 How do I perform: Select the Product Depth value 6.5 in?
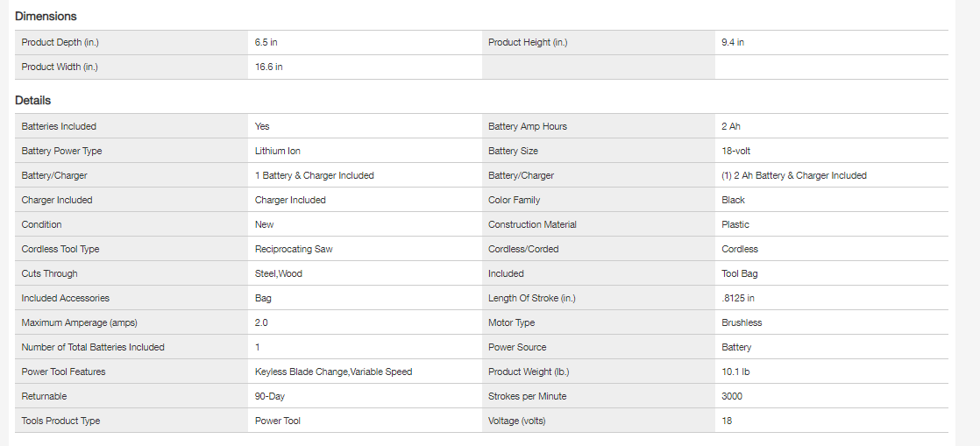click(266, 42)
